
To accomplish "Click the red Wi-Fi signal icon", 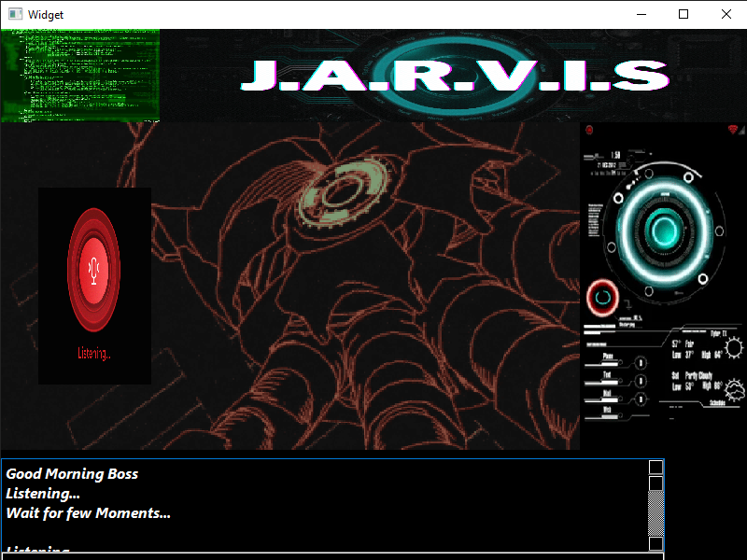I will 733,129.
